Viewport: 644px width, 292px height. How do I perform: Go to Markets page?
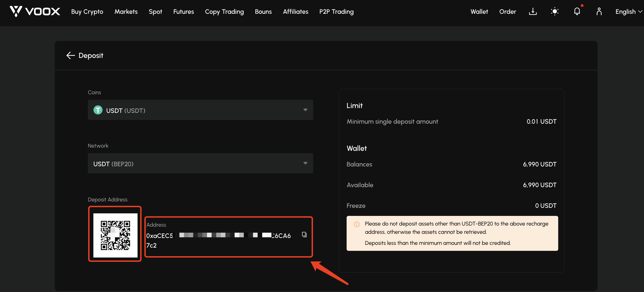coord(126,11)
